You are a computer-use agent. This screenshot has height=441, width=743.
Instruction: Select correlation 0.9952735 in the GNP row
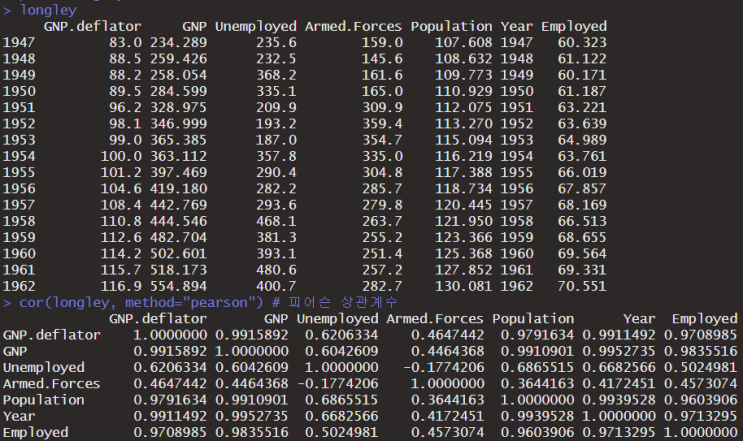(619, 351)
